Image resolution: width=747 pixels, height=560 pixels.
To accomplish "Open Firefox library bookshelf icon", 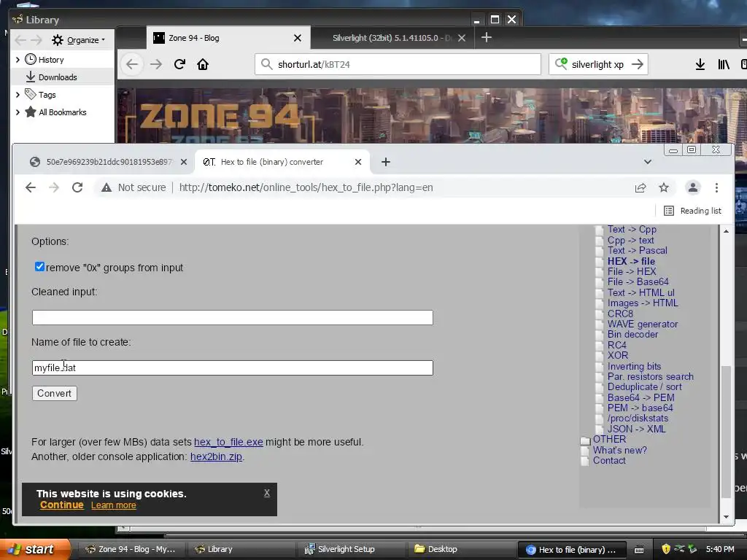I will (x=723, y=64).
